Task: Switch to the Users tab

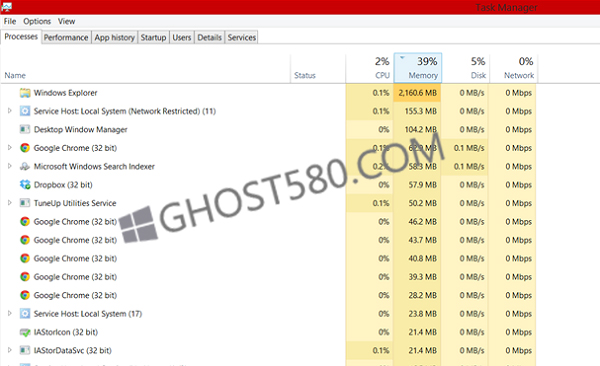Action: tap(181, 38)
